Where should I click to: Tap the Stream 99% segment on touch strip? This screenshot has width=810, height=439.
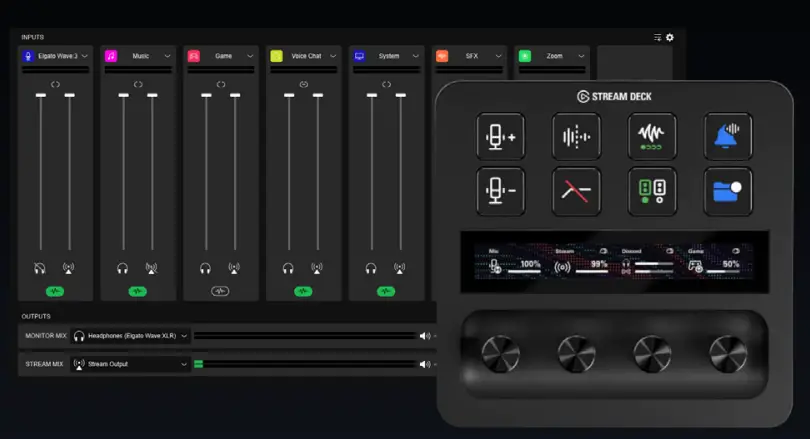click(x=581, y=262)
